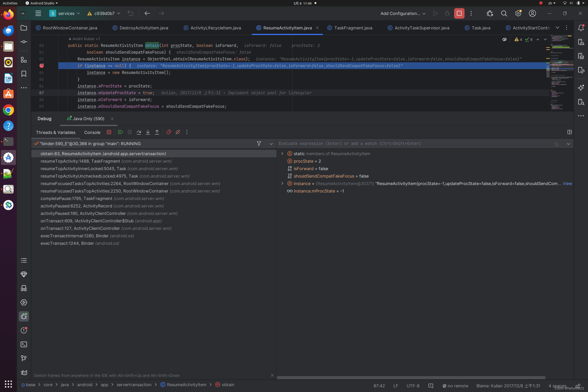Click variables panel horizontal scrollbar
The height and width of the screenshot is (392, 588).
coord(411,378)
